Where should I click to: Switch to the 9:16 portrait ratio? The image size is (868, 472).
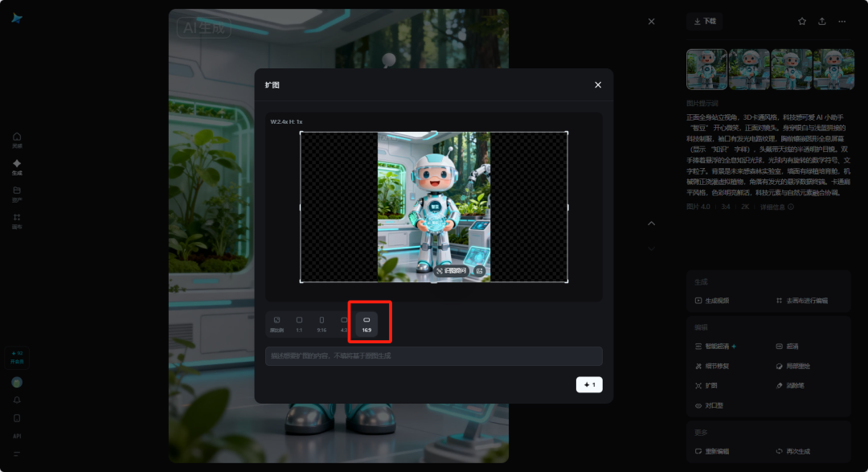point(321,324)
